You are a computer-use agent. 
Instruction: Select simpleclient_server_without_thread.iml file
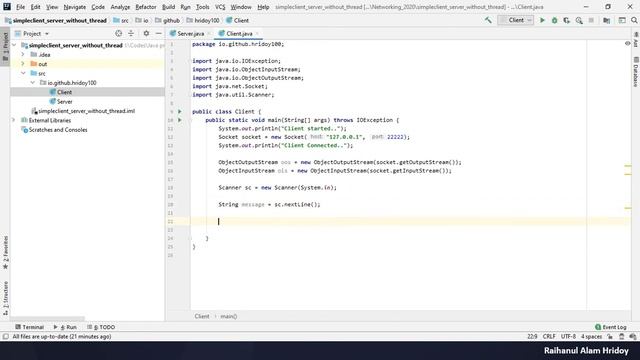83,111
